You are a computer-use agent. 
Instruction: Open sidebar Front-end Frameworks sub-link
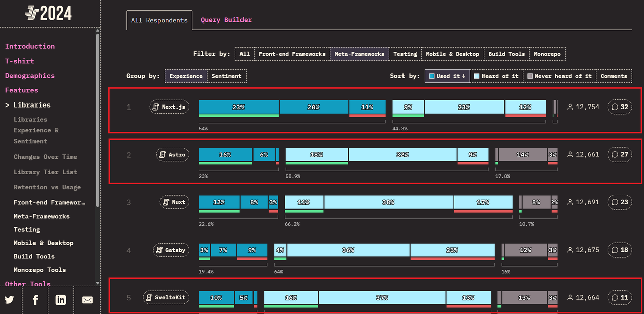click(49, 202)
